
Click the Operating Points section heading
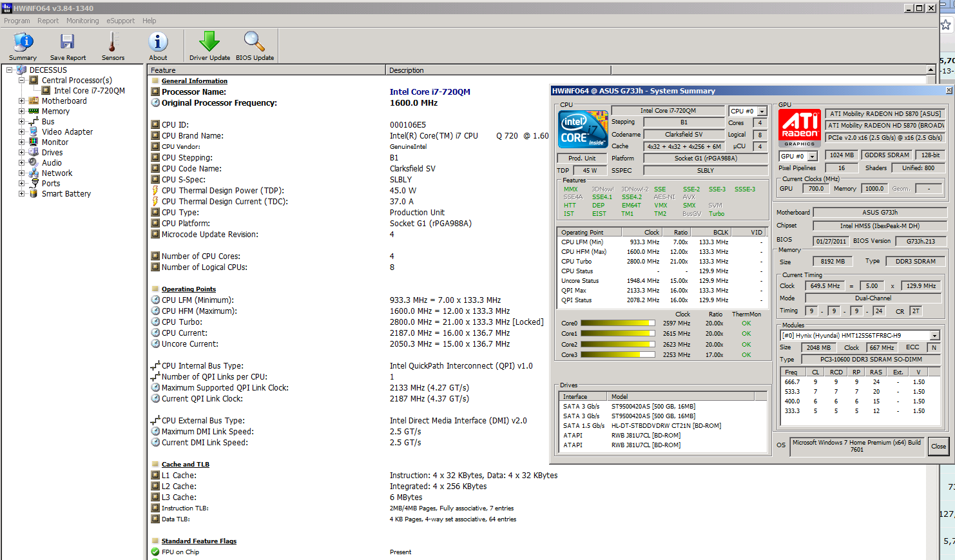point(189,289)
